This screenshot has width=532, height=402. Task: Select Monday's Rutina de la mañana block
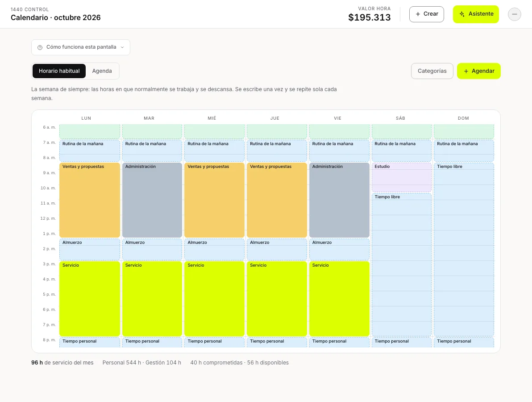point(90,151)
